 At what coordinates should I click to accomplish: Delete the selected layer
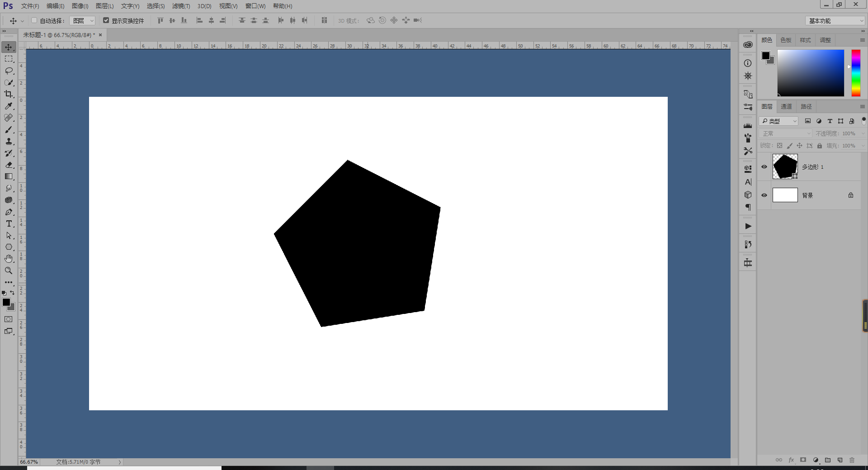pyautogui.click(x=852, y=460)
